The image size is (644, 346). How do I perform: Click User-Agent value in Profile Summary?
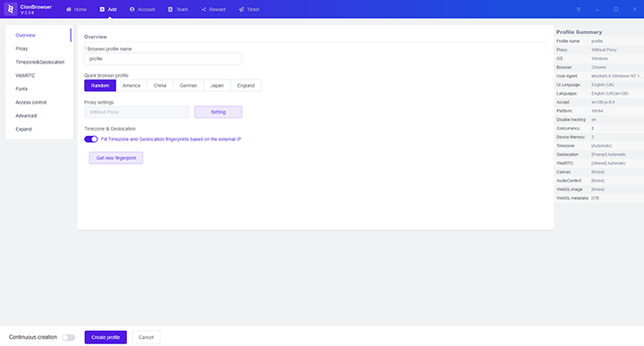[616, 76]
